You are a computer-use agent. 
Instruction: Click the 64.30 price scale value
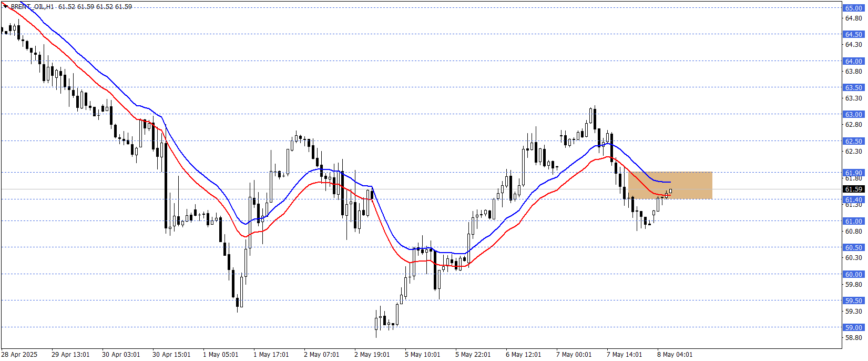[x=854, y=45]
